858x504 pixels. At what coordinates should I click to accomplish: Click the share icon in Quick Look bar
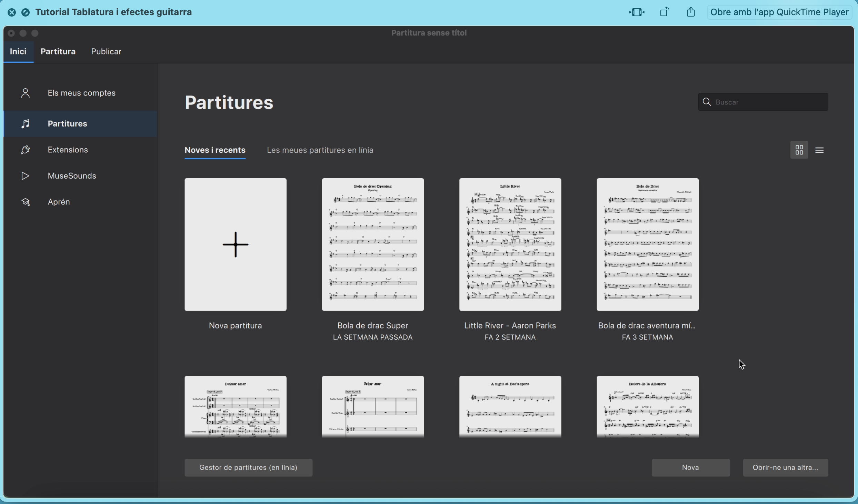pos(690,12)
